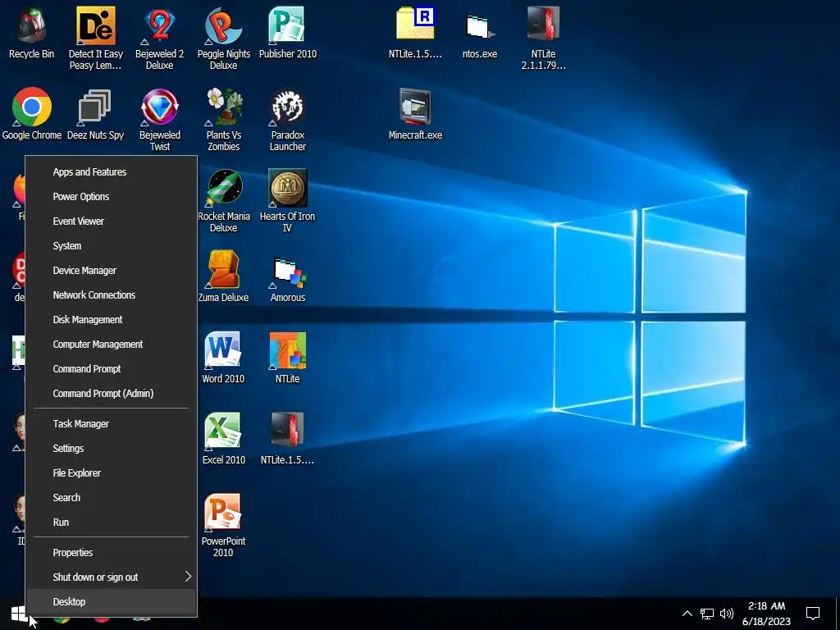
Task: Launch Detect It Easy shortcut
Action: pyautogui.click(x=96, y=38)
